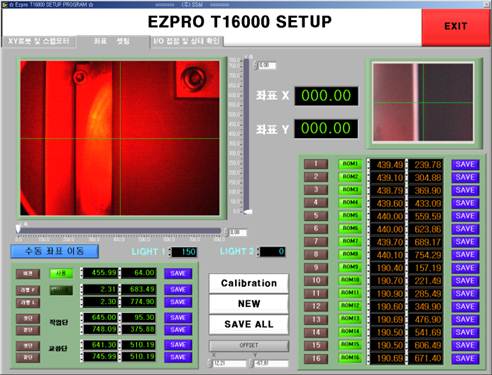This screenshot has height=375, width=492.
Task: Click the 좌표 Y readout display
Action: [326, 129]
